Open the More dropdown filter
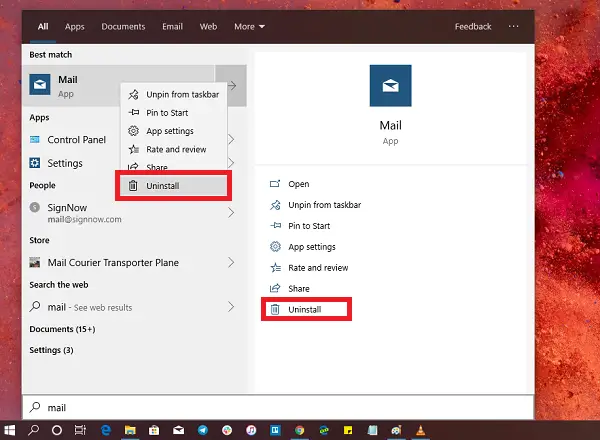The width and height of the screenshot is (600, 440). tap(249, 26)
